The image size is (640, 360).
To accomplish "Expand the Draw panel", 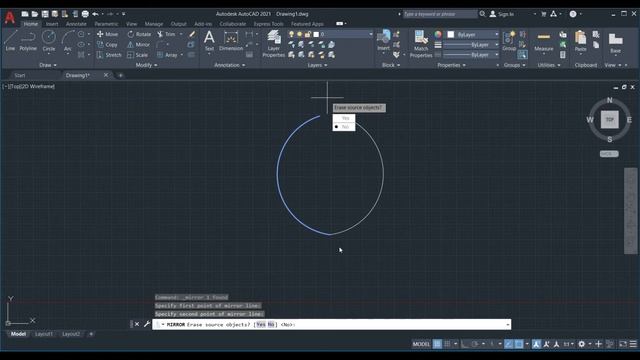I will tap(48, 65).
